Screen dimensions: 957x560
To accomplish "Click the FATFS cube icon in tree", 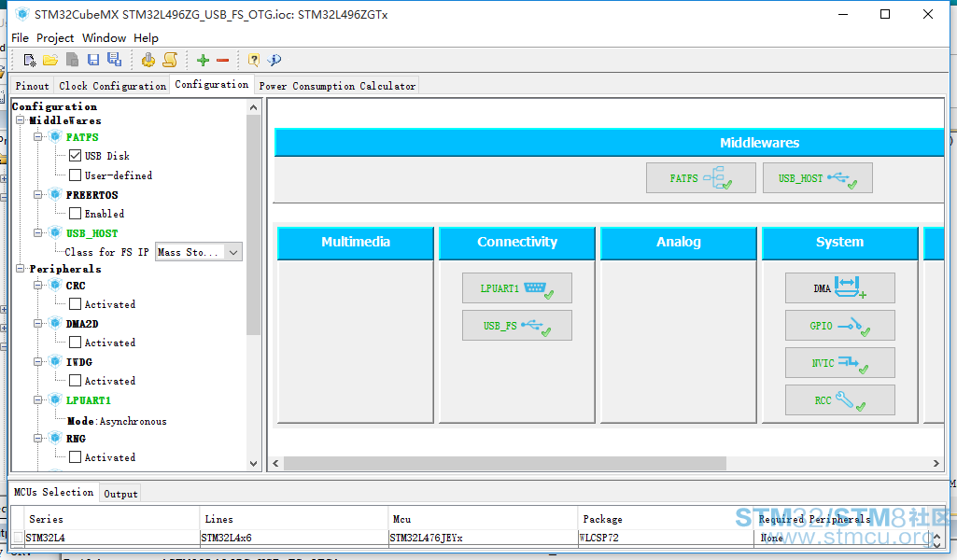I will pyautogui.click(x=55, y=136).
